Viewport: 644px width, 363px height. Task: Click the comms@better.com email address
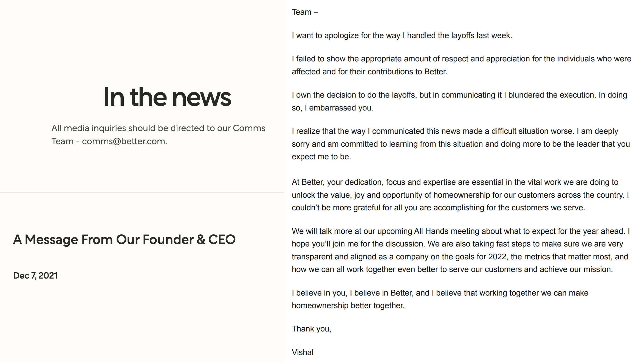coord(124,141)
